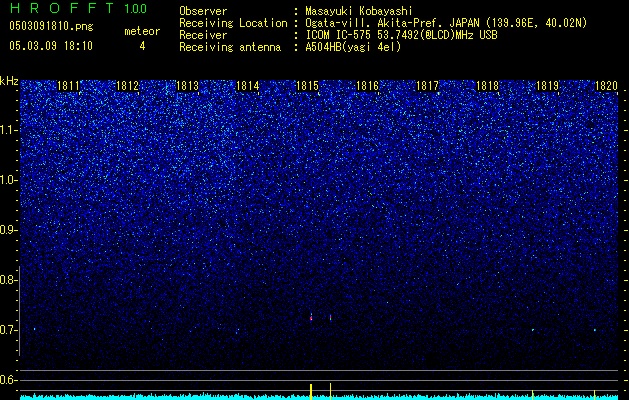
Task: Click the 1814 time axis label
Action: click(x=248, y=86)
